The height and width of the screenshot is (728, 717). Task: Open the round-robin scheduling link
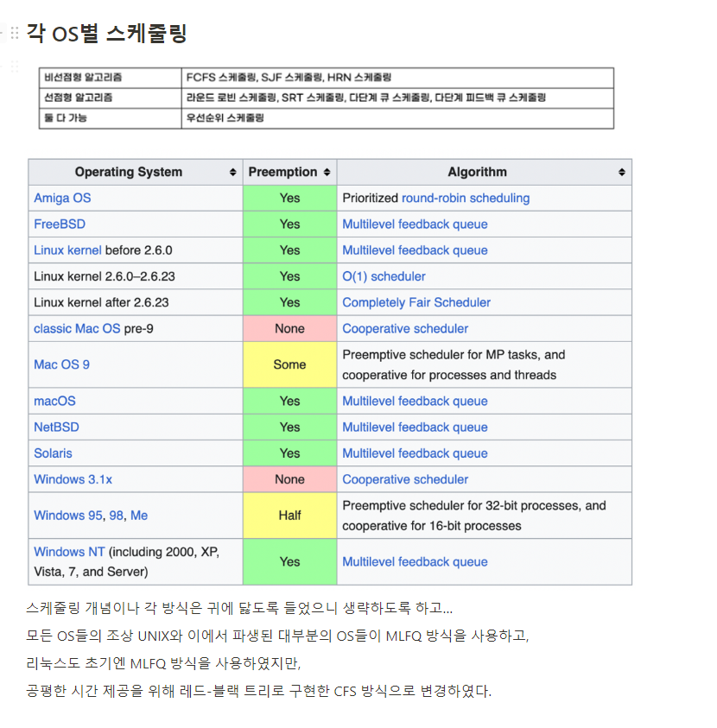[466, 199]
